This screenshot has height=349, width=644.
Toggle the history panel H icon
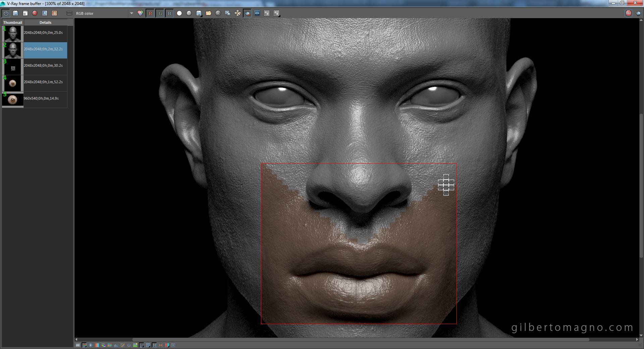(x=154, y=345)
